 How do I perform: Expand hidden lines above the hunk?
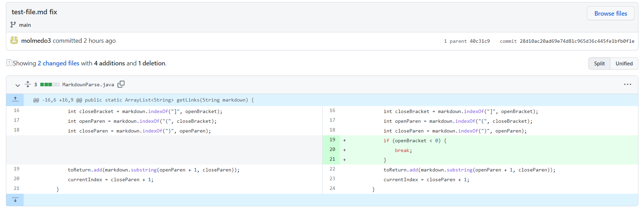(x=15, y=99)
